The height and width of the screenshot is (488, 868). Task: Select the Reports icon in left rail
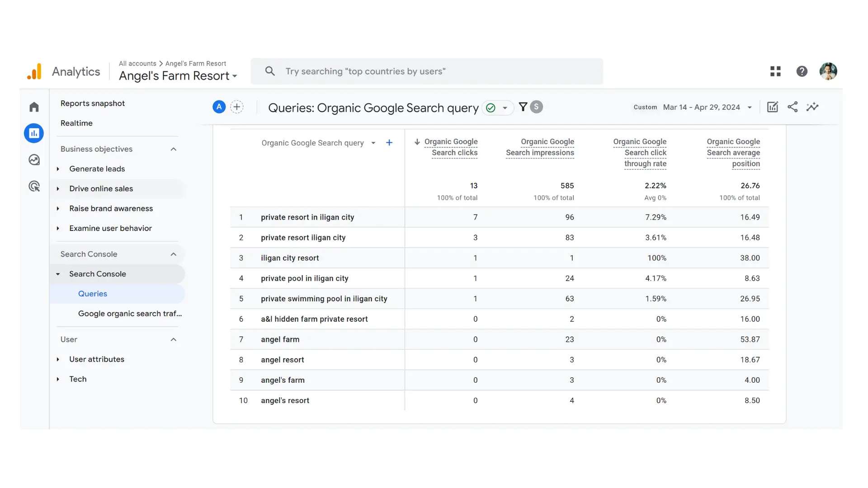tap(34, 133)
